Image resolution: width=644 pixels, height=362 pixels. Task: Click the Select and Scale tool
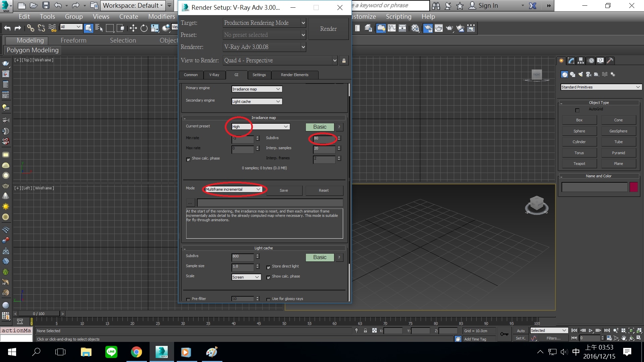[x=155, y=28]
